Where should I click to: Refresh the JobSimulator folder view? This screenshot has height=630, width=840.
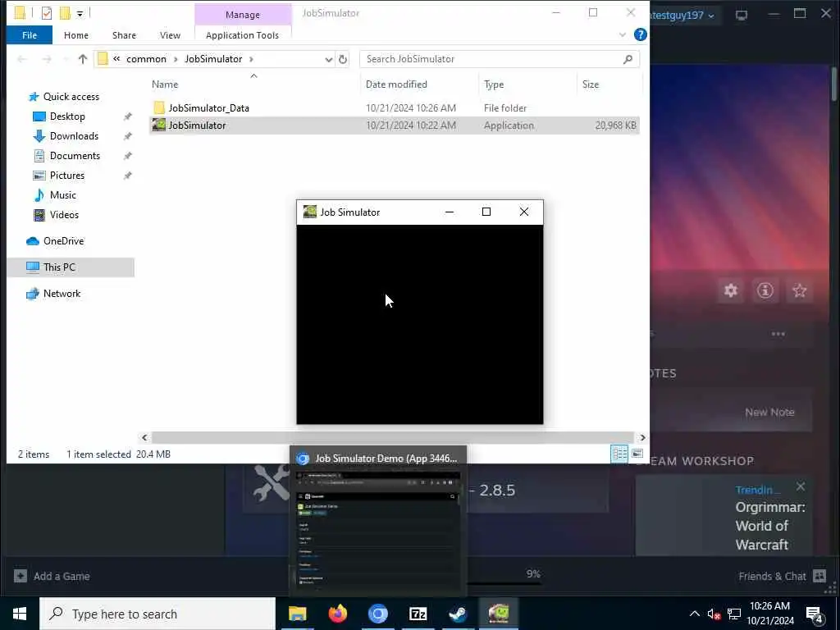[343, 59]
